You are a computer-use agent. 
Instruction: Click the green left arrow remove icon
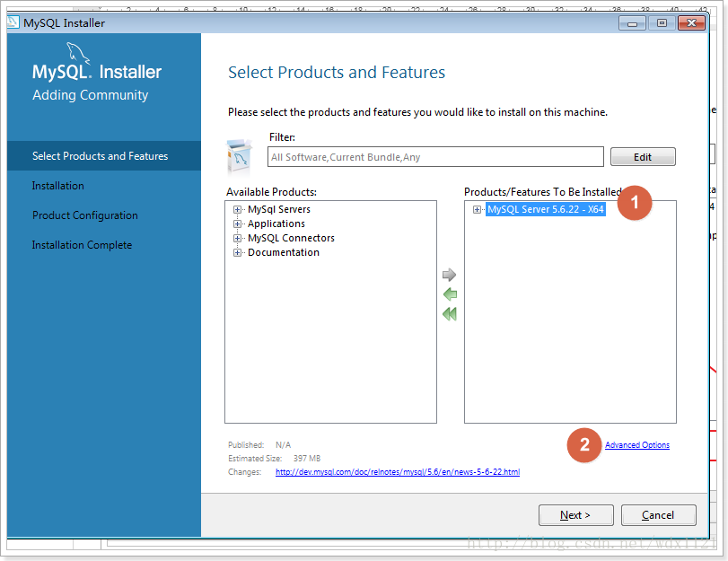point(450,294)
